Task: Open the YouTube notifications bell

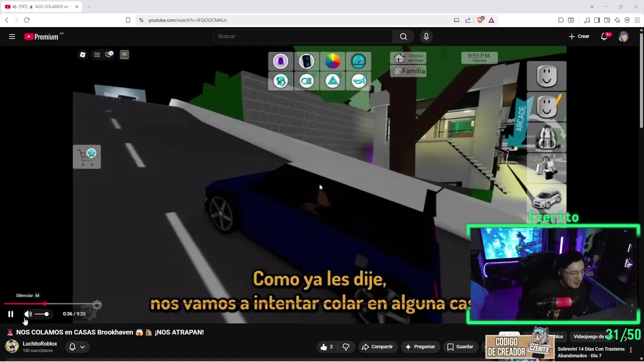Action: pos(605,36)
